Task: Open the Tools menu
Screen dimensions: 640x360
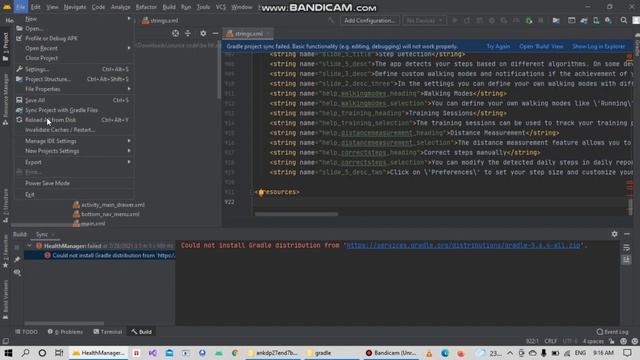Action: pos(203,7)
